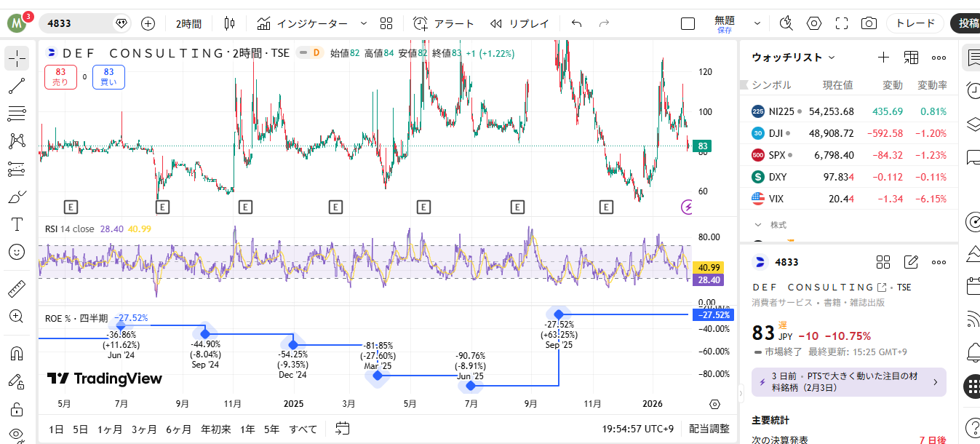Viewport: 980px width, 444px height.
Task: Collapse the 株式 section in watchlist
Action: click(758, 225)
